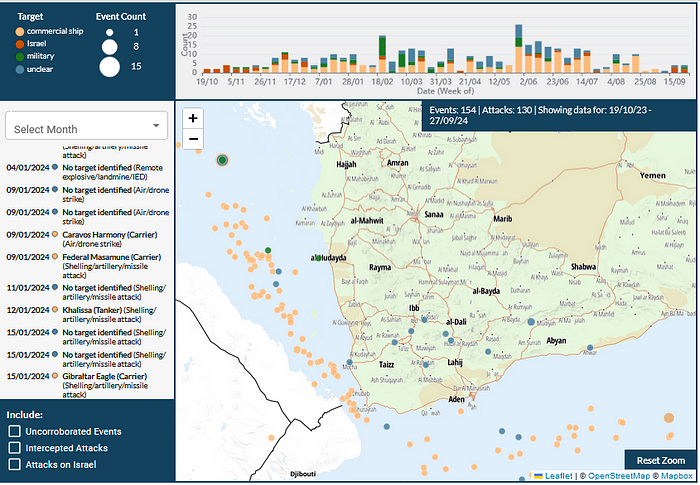Click the large green military marker offshore
This screenshot has width=700, height=485.
point(223,158)
